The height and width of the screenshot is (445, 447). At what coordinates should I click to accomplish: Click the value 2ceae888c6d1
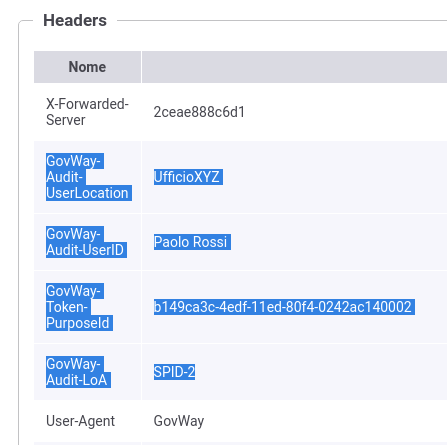pyautogui.click(x=199, y=112)
